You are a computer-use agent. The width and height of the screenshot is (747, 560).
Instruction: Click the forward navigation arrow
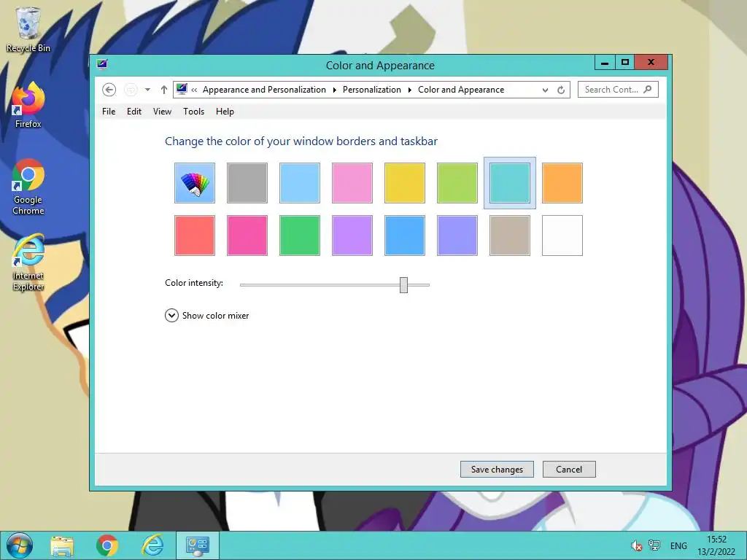131,90
